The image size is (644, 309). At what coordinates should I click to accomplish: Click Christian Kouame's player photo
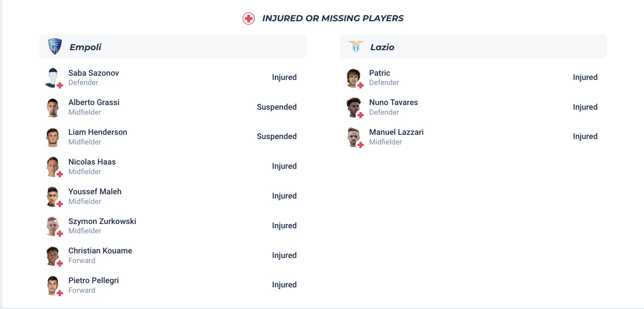pyautogui.click(x=53, y=256)
